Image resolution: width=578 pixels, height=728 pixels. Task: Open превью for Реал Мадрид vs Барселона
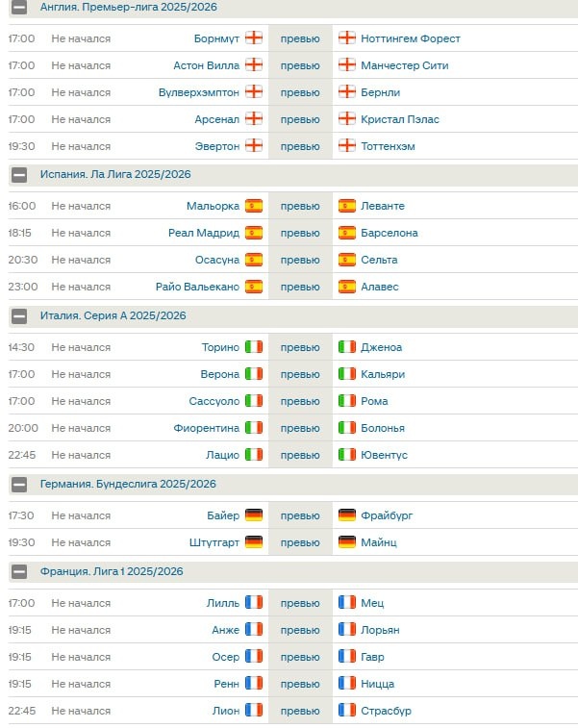[300, 233]
